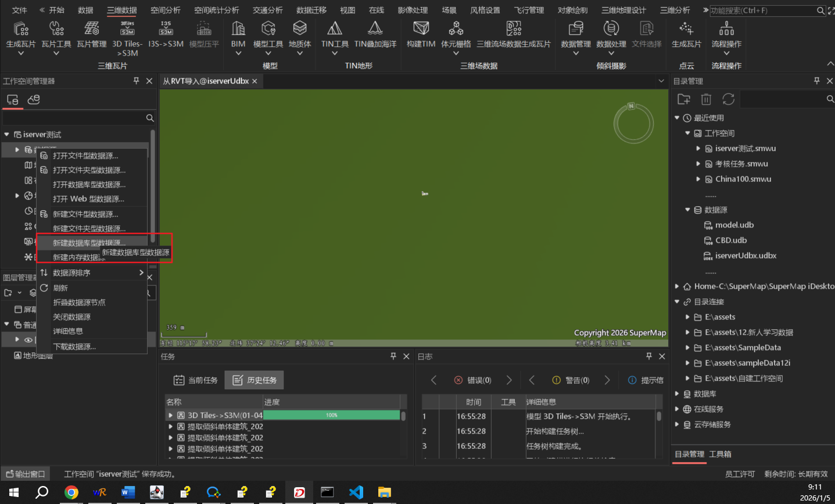The image size is (835, 504).
Task: Collapse the 目录连接 tree node
Action: coord(677,302)
